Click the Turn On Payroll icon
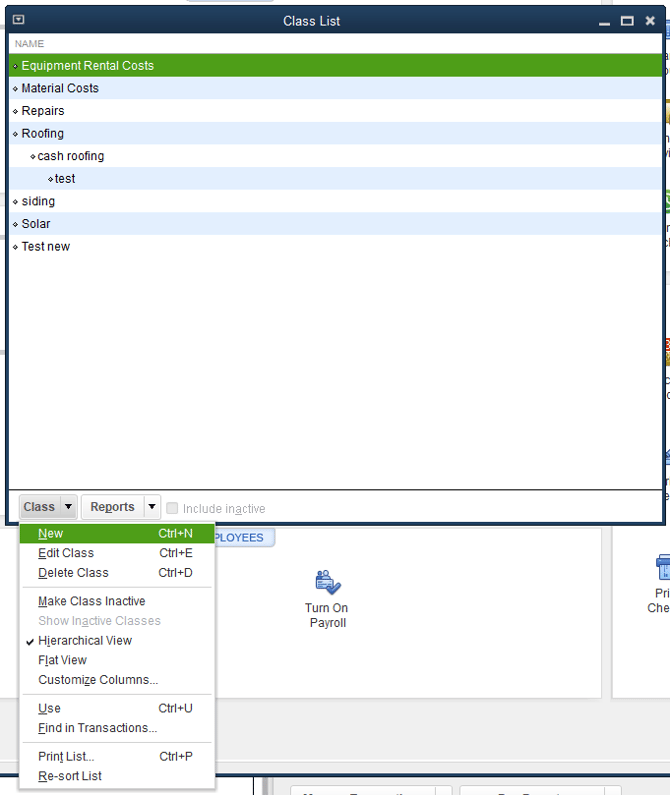The width and height of the screenshot is (670, 795). pyautogui.click(x=327, y=583)
